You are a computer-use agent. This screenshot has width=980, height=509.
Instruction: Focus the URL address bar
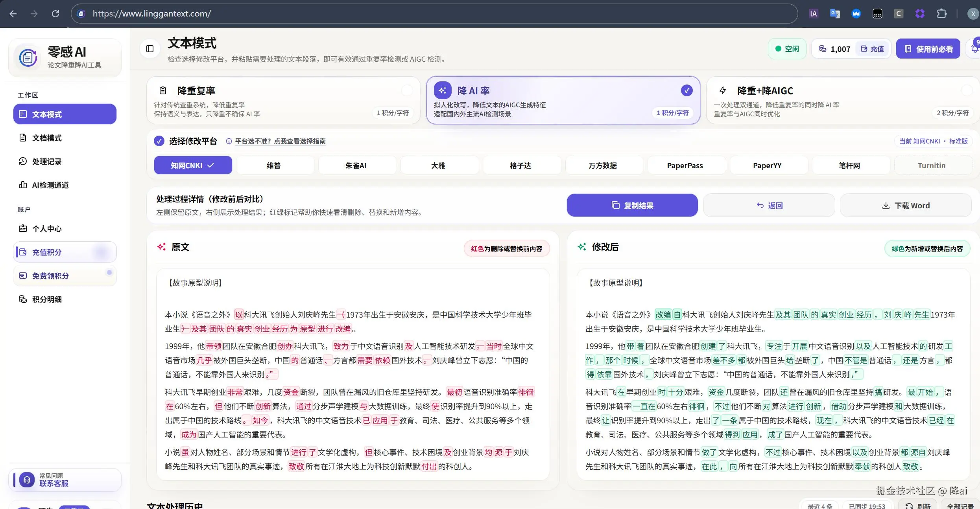(x=434, y=14)
